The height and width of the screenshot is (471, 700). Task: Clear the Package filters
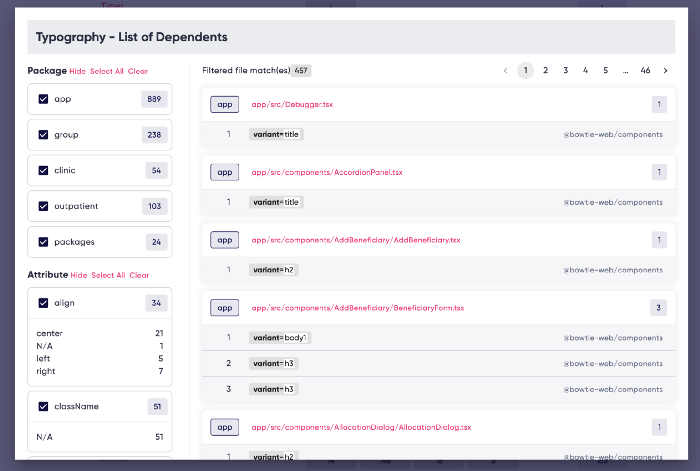coord(138,71)
